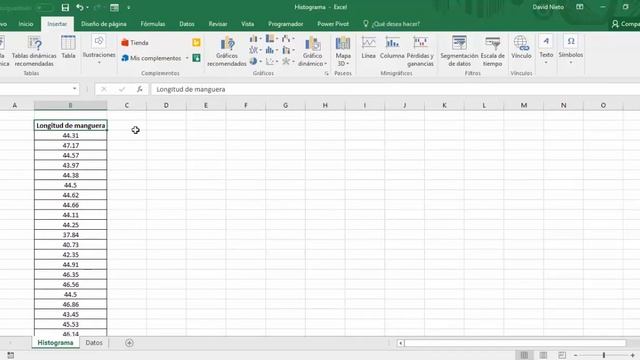640x360 pixels.
Task: Click the horizontal scrollbar left arrow
Action: coord(400,343)
